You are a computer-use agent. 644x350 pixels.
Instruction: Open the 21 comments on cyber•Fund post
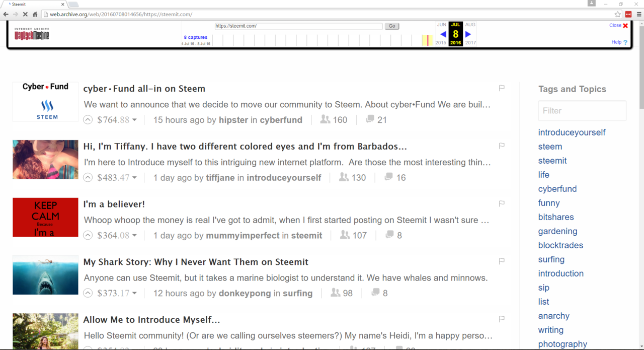tap(376, 120)
